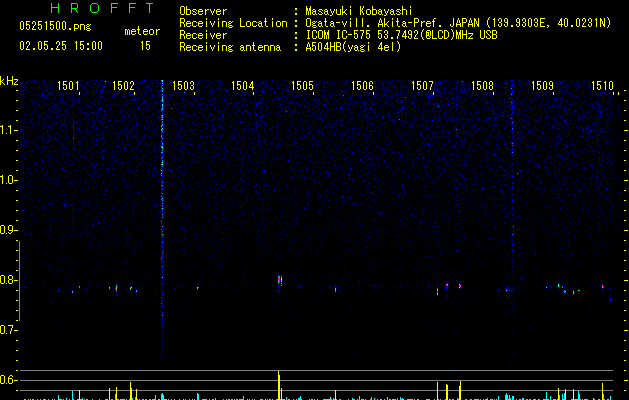Click the HROFFT title text

click(102, 8)
